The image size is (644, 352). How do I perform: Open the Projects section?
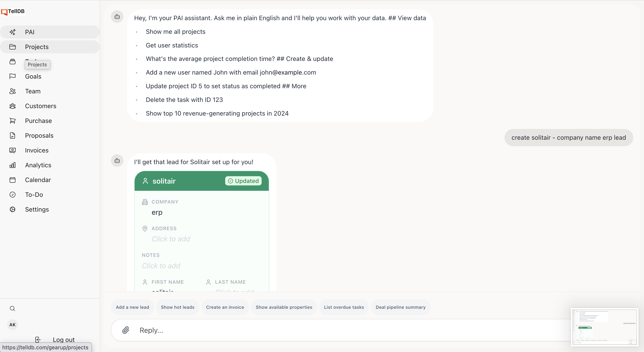[37, 47]
